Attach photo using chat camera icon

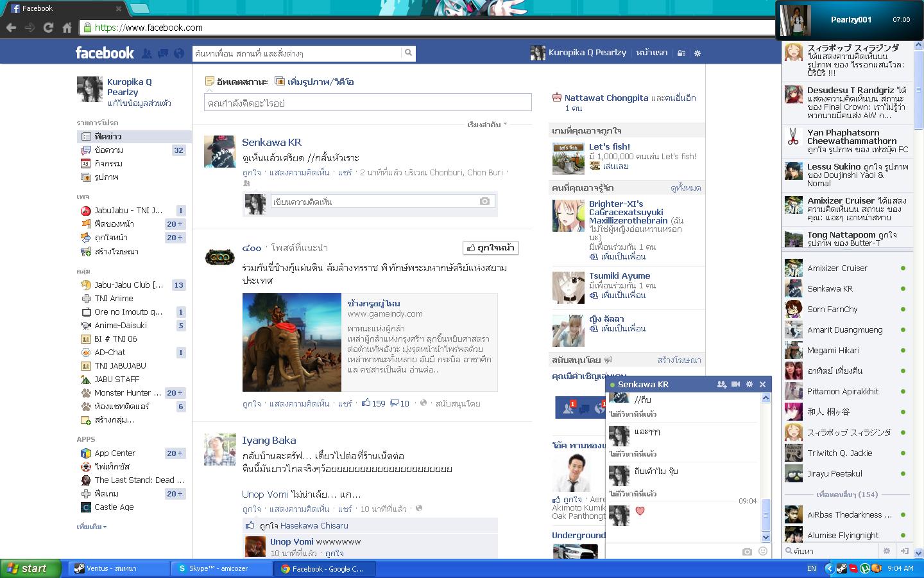[747, 551]
